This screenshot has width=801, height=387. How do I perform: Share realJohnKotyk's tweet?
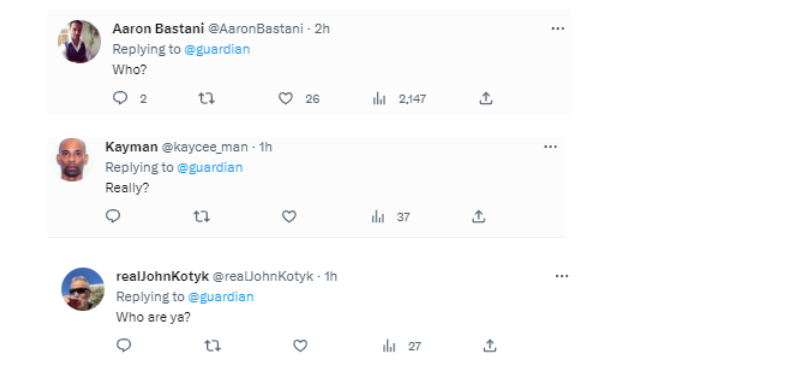pos(489,346)
